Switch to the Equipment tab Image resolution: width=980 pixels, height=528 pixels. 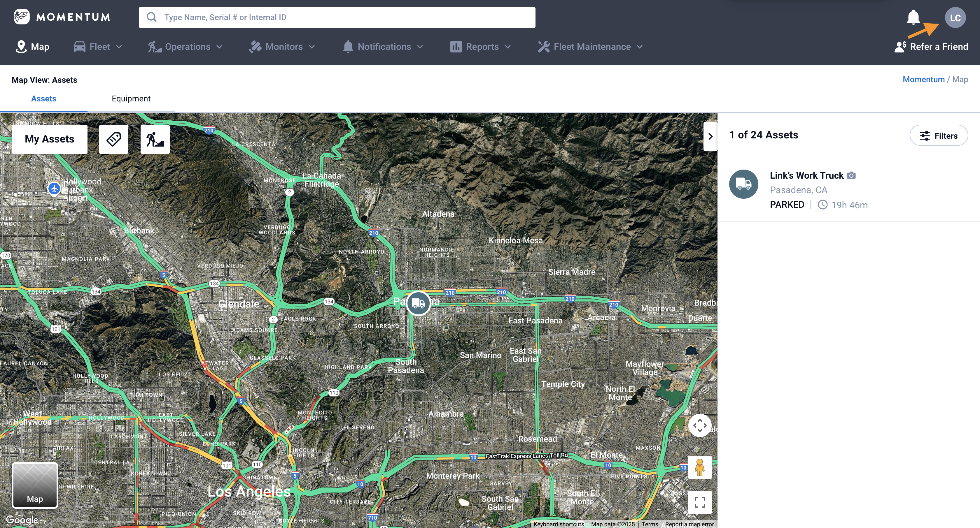point(131,99)
